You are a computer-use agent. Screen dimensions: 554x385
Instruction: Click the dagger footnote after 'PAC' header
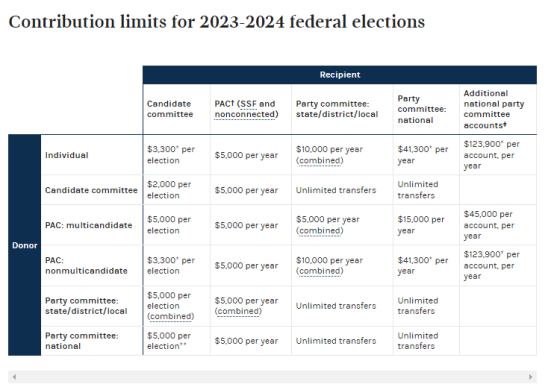pyautogui.click(x=233, y=102)
